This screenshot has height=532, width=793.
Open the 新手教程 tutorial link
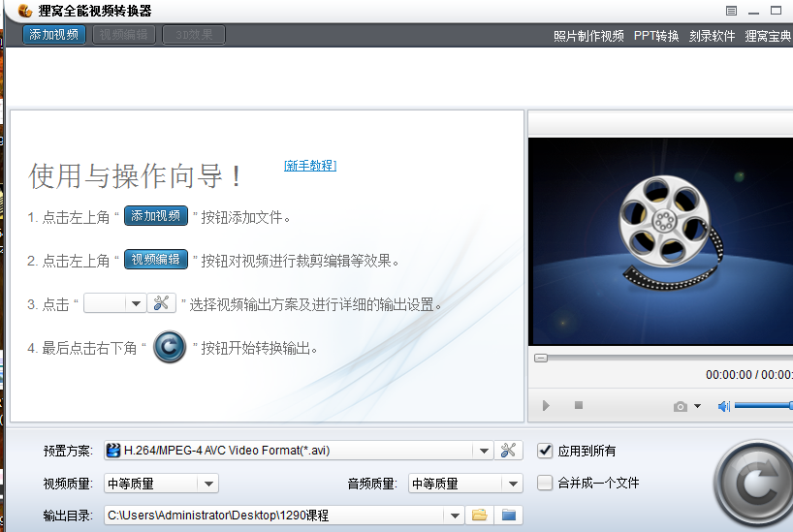(x=310, y=166)
